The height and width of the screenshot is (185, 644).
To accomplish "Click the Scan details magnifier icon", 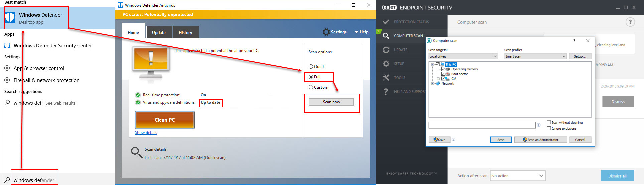I will coord(136,152).
